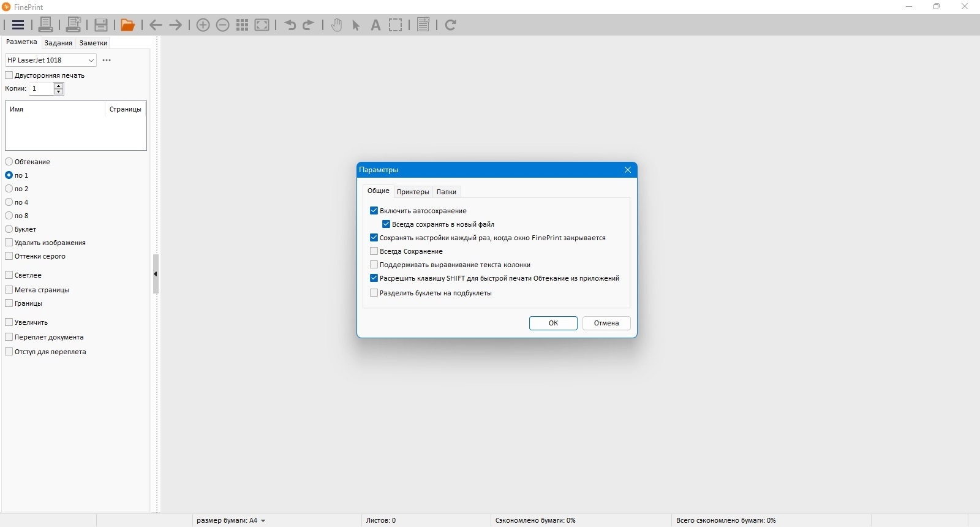Enable the Всегда Сохранение checkbox

coord(374,251)
